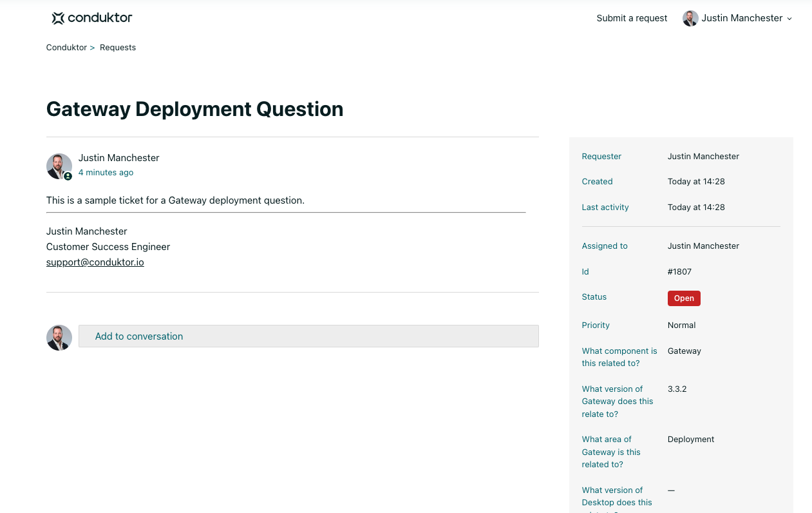Screen dimensions: 812x513
Task: Click the Add to conversation field
Action: coord(308,336)
